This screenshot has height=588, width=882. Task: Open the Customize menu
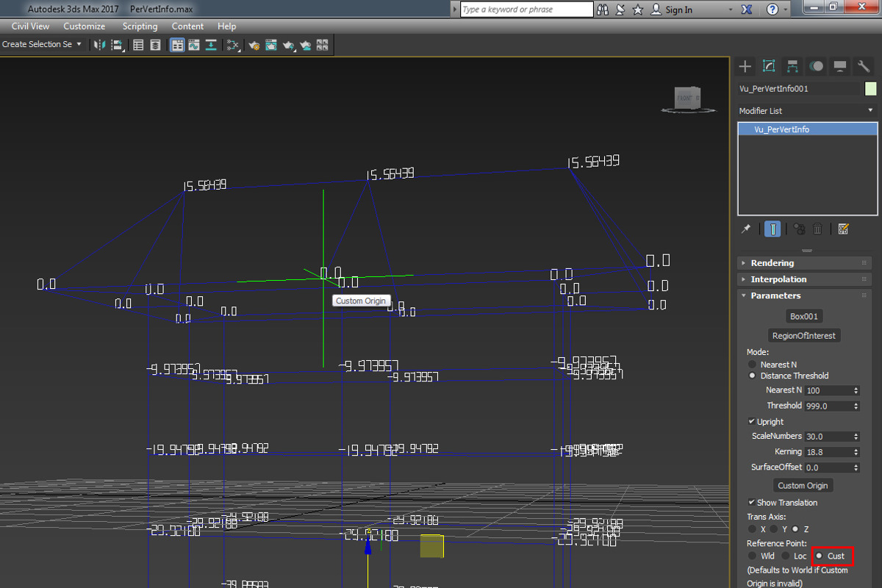click(85, 26)
